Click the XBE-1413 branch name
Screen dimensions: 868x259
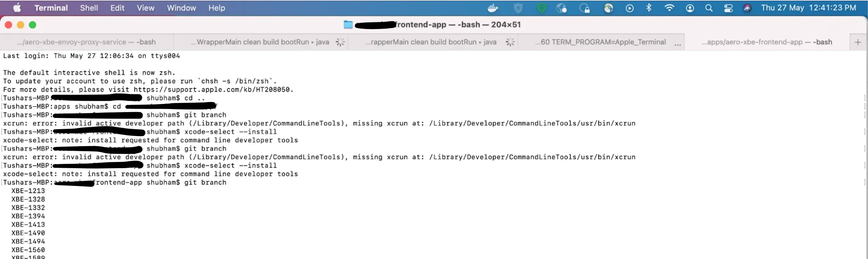coord(28,225)
